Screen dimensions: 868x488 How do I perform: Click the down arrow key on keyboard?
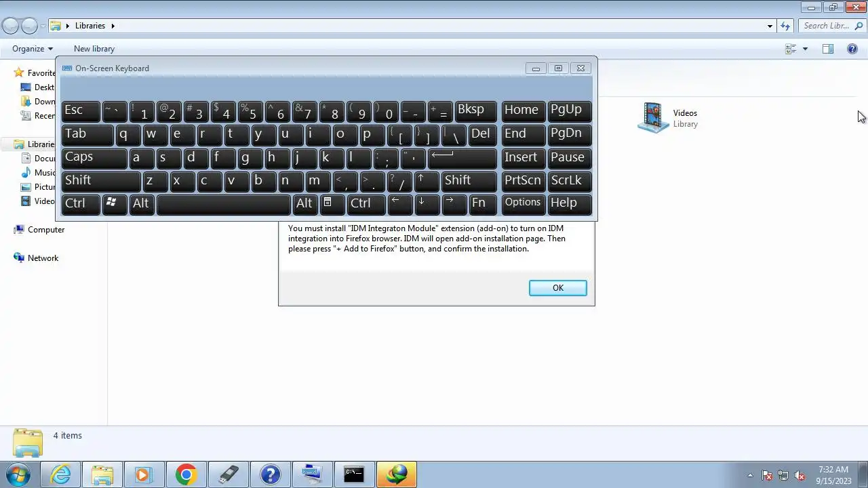tap(427, 204)
